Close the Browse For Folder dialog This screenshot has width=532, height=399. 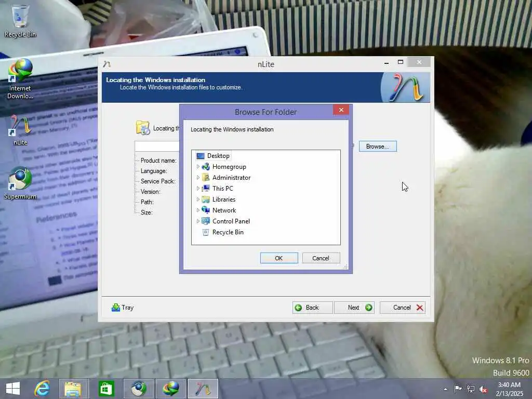pos(341,110)
